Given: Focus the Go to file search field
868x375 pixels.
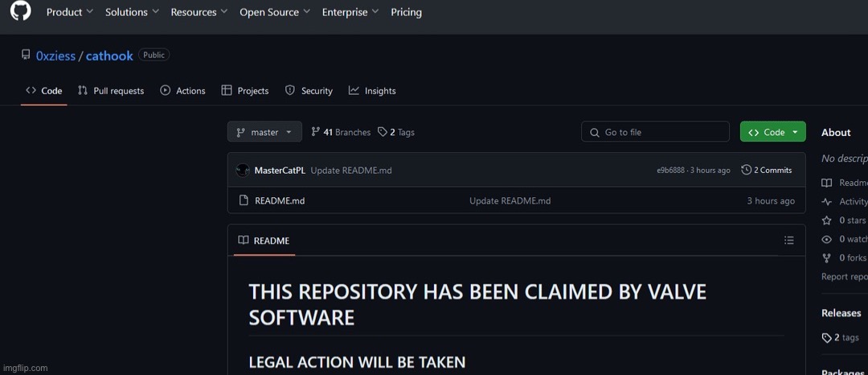Looking at the screenshot, I should pos(655,132).
